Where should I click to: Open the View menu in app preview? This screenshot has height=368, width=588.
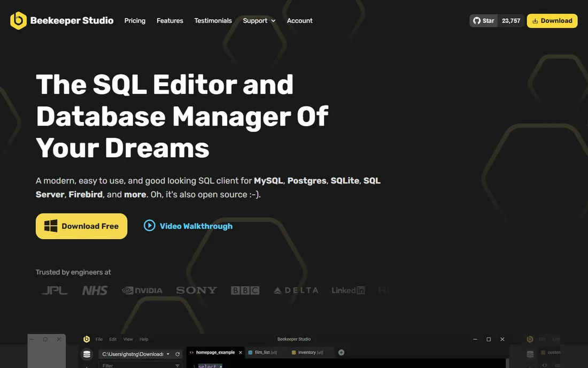[x=128, y=339]
